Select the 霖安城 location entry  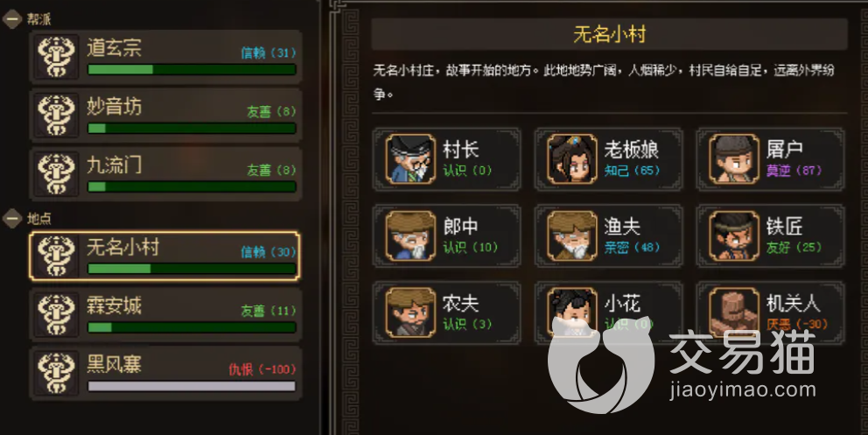165,314
